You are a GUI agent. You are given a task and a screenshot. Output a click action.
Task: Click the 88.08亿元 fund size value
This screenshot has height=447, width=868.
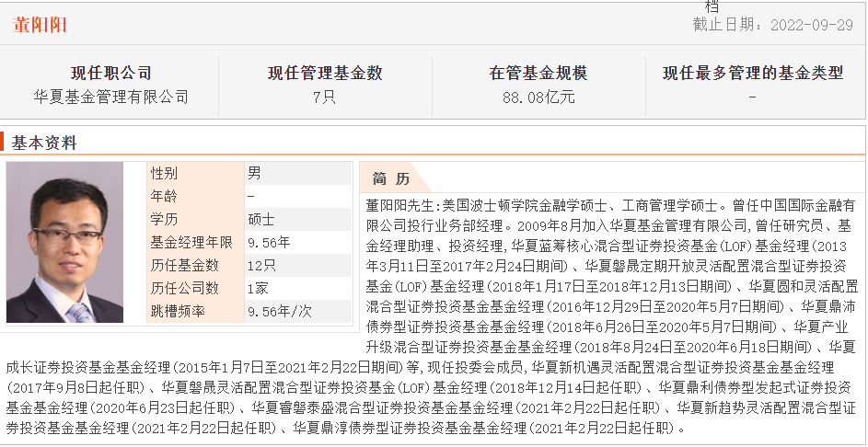point(538,97)
